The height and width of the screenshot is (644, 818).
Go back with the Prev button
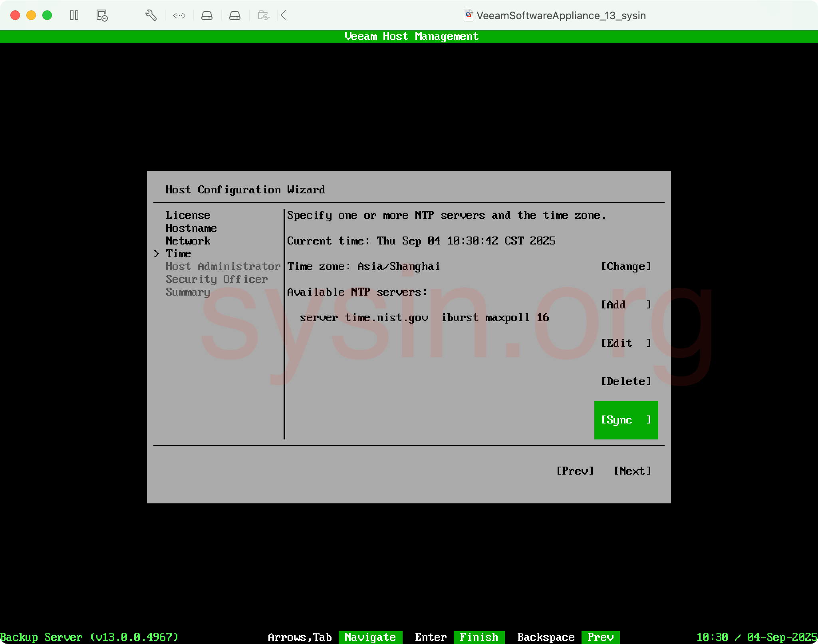[575, 471]
